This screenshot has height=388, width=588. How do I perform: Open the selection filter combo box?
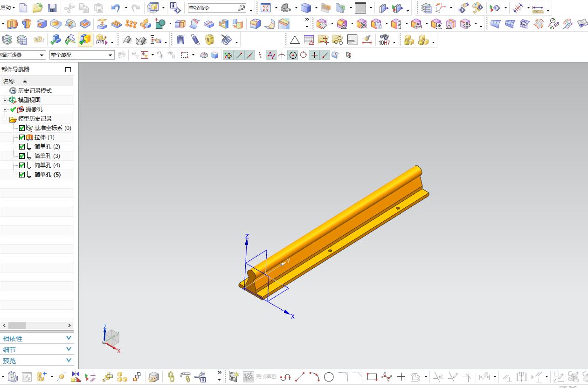[x=23, y=55]
